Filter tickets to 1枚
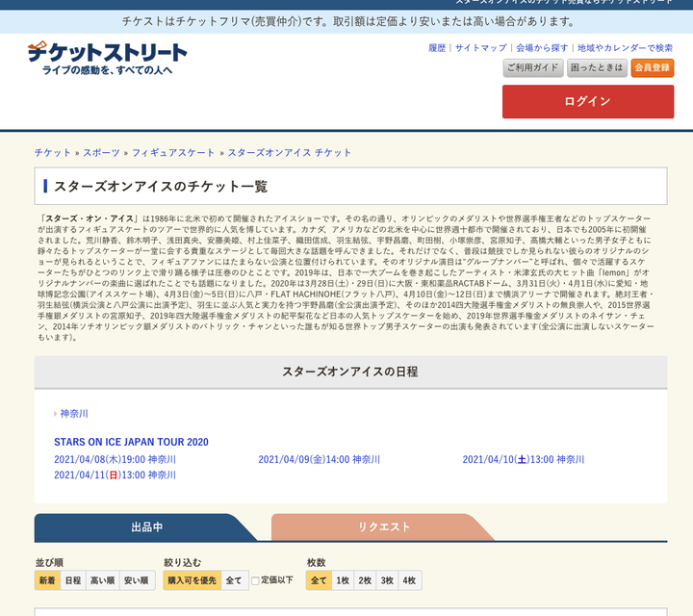This screenshot has height=616, width=693. tap(343, 580)
